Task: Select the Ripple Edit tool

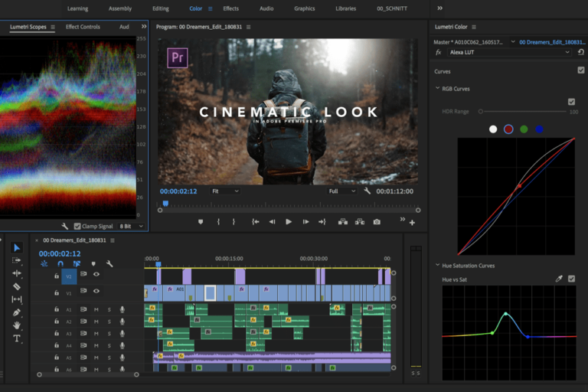Action: coord(17,273)
